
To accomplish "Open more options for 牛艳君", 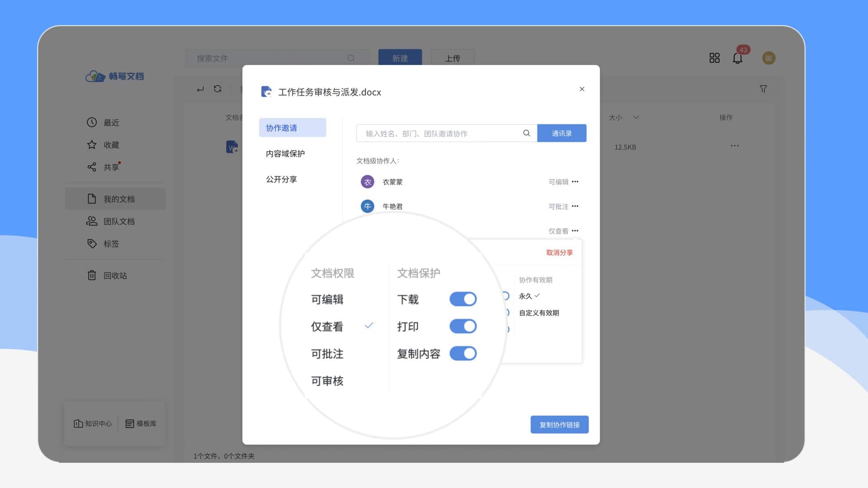I will click(575, 206).
